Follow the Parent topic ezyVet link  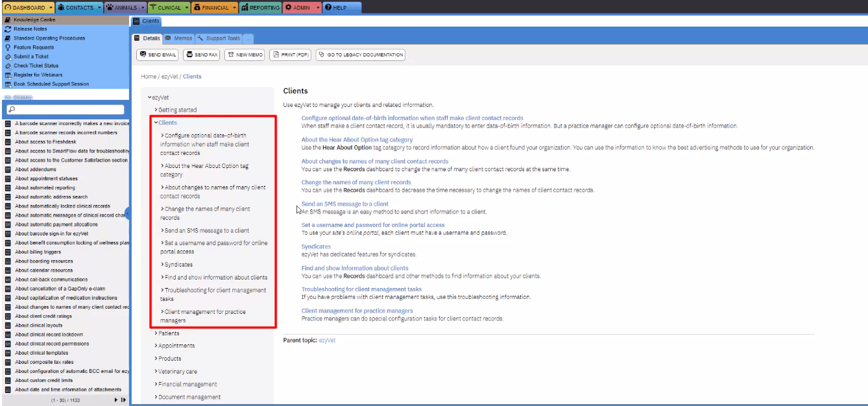point(327,340)
